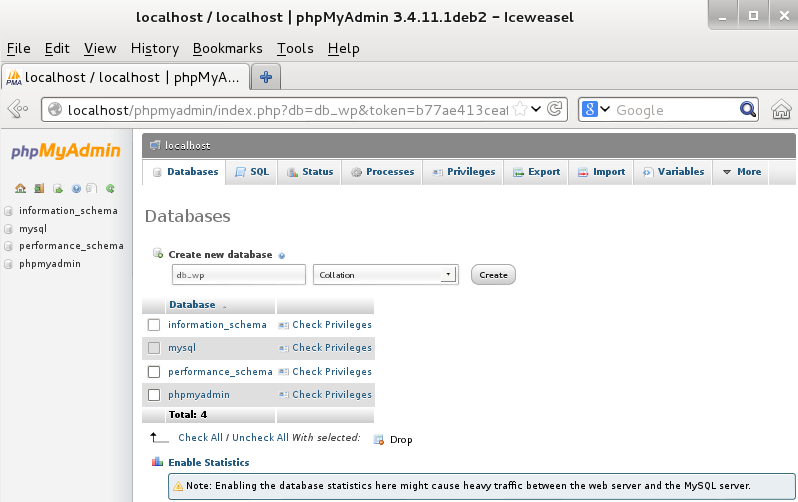Open the File menu
Image resolution: width=798 pixels, height=502 pixels.
[x=18, y=48]
